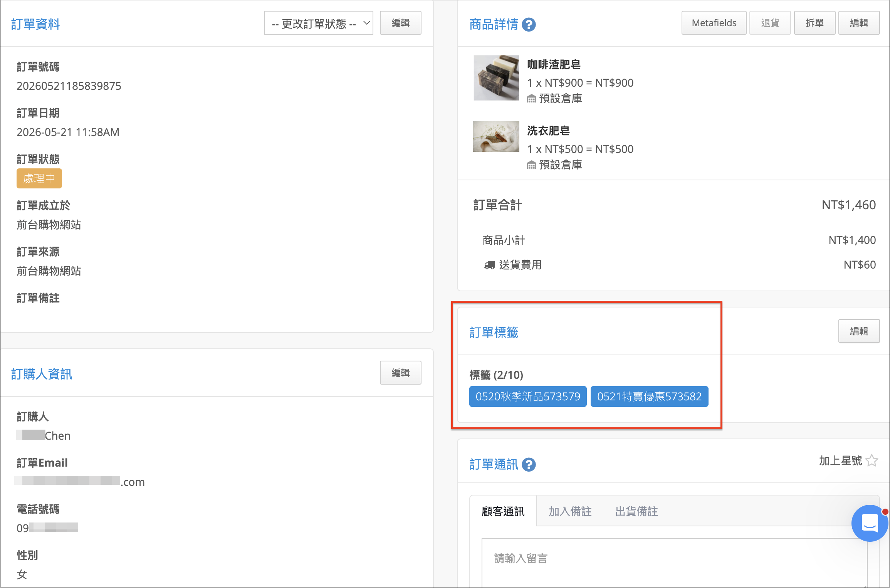Click the 商品詳情 heading
This screenshot has width=890, height=588.
(494, 24)
